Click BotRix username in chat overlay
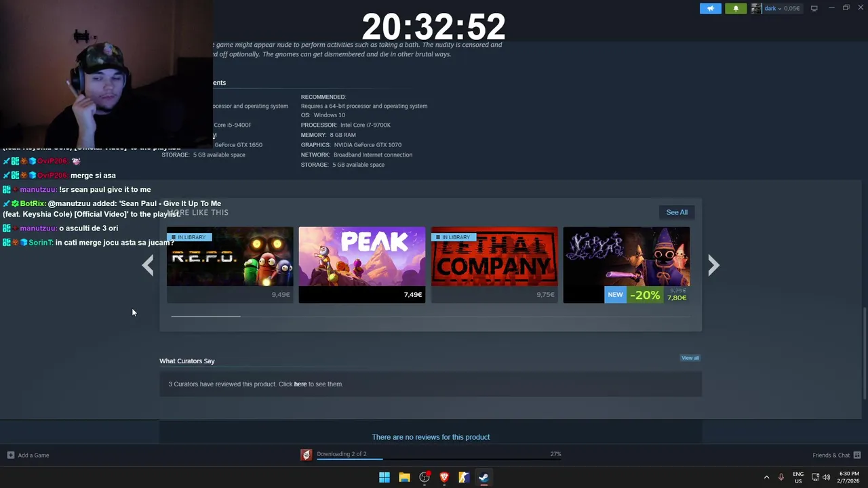The image size is (868, 488). 33,203
